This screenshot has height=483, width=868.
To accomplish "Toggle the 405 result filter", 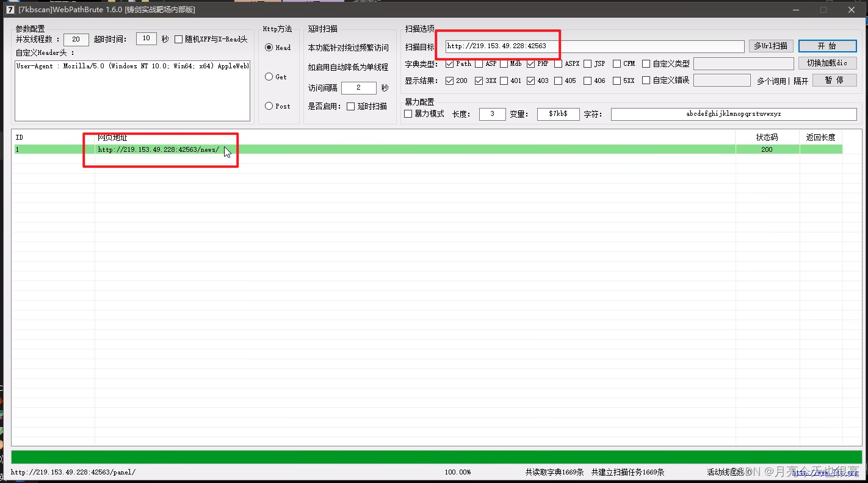I will click(x=559, y=80).
